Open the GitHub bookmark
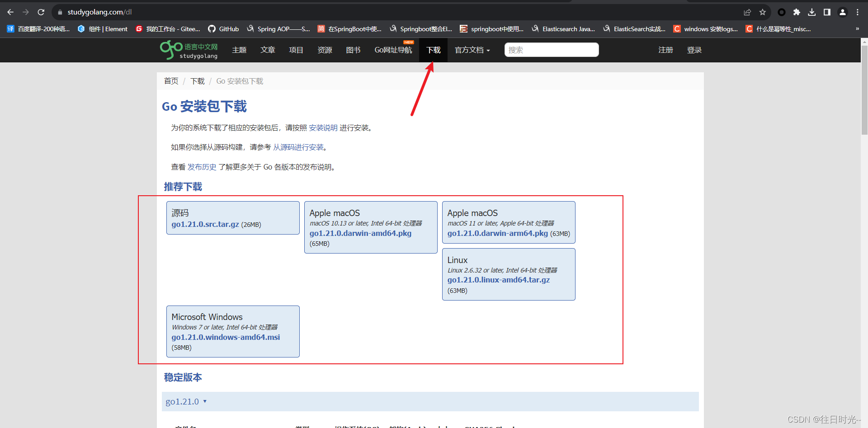Viewport: 868px width, 428px height. click(223, 29)
